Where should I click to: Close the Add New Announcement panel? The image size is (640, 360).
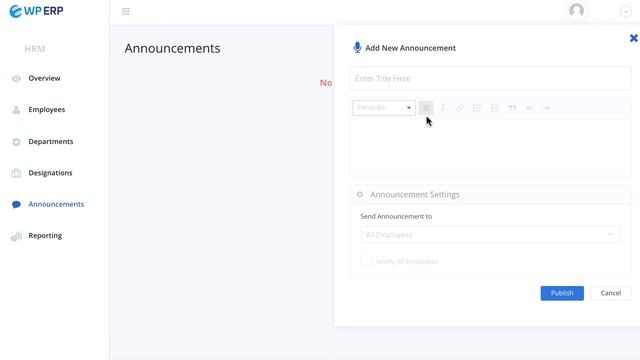[x=633, y=38]
